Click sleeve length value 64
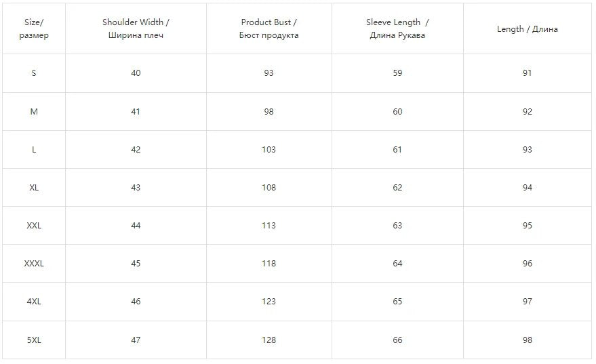Image resolution: width=596 pixels, height=364 pixels. (397, 264)
